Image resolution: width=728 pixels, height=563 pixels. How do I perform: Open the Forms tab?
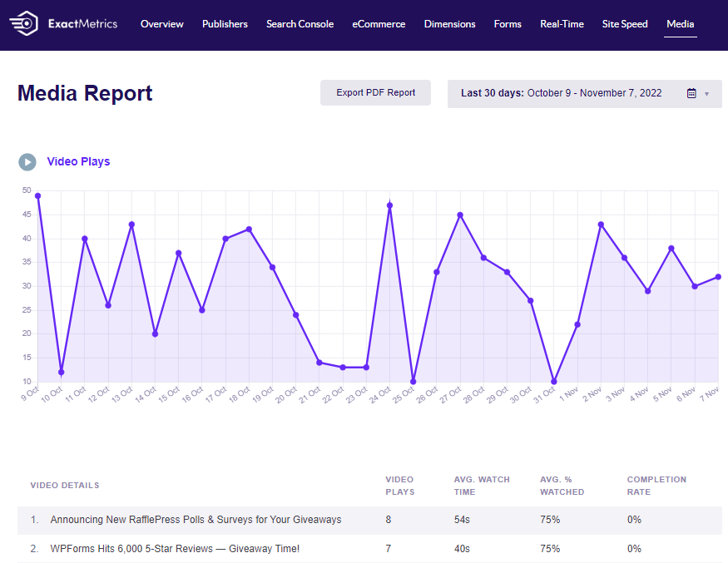click(508, 24)
